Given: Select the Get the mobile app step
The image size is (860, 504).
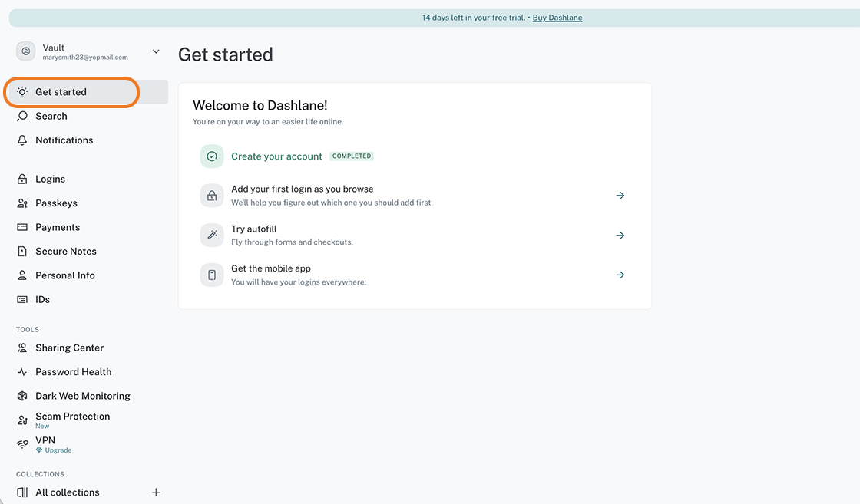Looking at the screenshot, I should tap(415, 275).
